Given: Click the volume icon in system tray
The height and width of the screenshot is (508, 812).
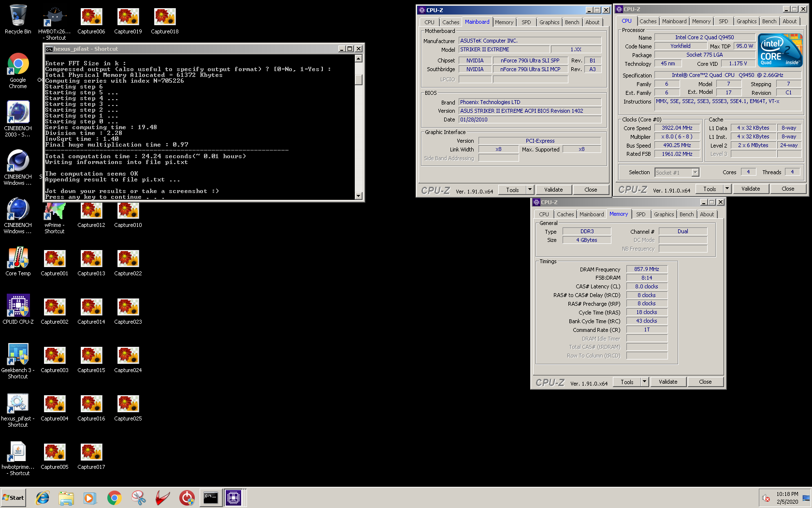Looking at the screenshot, I should tap(766, 498).
